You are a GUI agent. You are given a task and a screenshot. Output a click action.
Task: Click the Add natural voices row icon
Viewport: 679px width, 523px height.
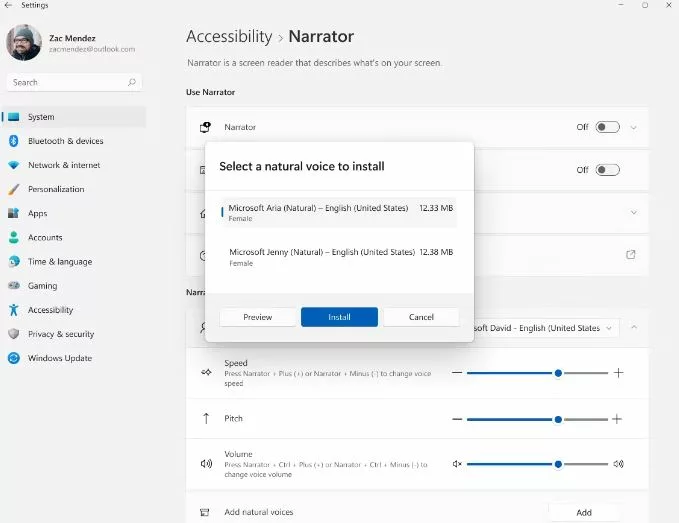pos(205,513)
